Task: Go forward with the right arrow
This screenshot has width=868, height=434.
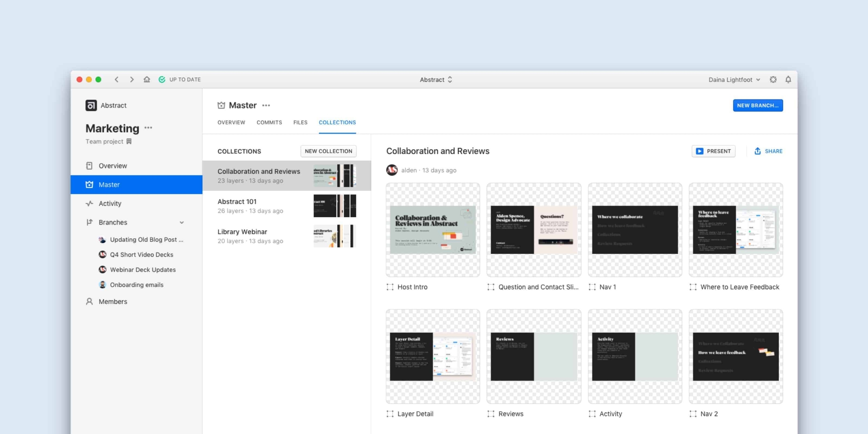Action: click(x=132, y=80)
